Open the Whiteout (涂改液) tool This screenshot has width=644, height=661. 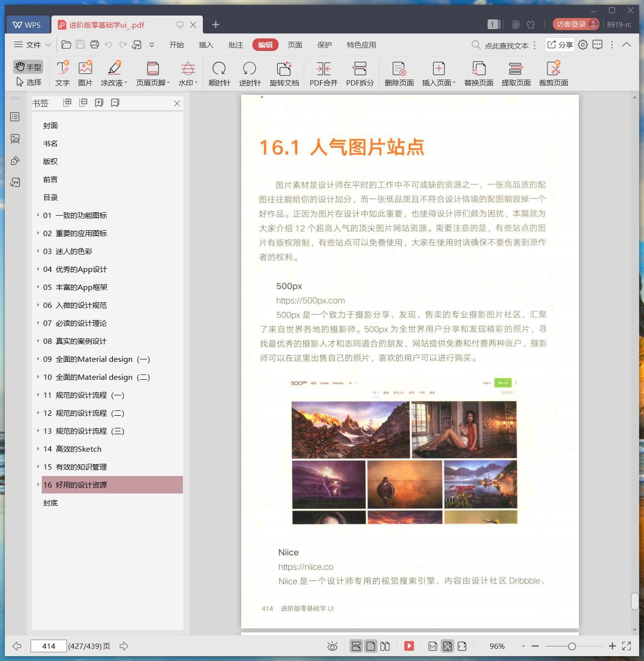coord(114,73)
